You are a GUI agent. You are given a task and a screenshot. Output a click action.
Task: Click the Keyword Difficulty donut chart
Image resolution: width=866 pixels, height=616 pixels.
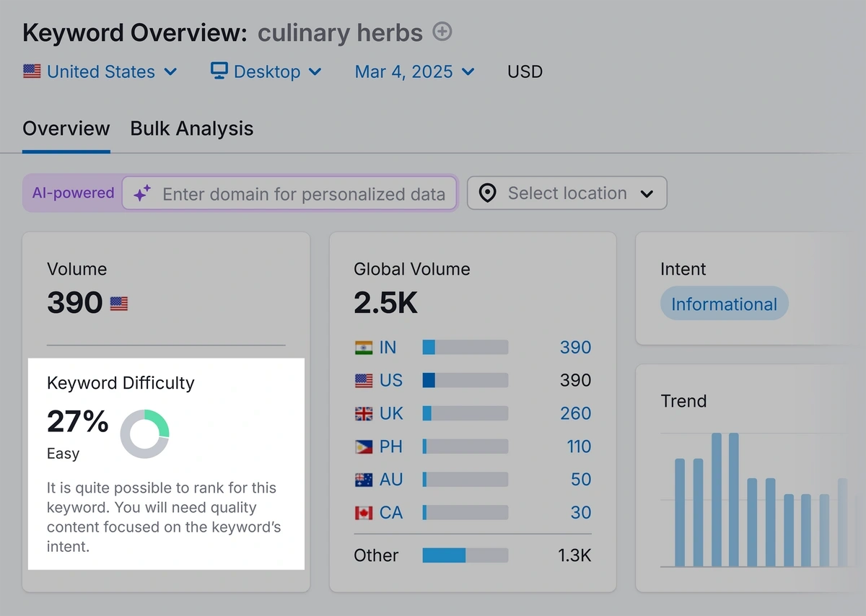(x=144, y=434)
